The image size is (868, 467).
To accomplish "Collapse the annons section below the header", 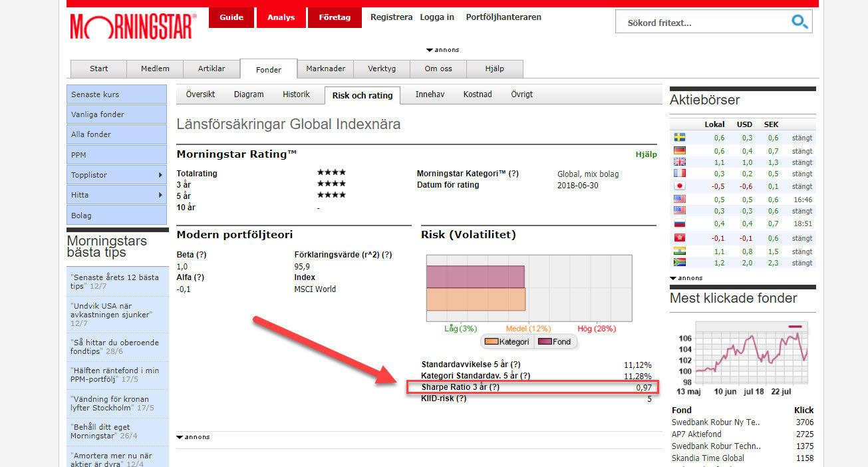I will tap(430, 50).
